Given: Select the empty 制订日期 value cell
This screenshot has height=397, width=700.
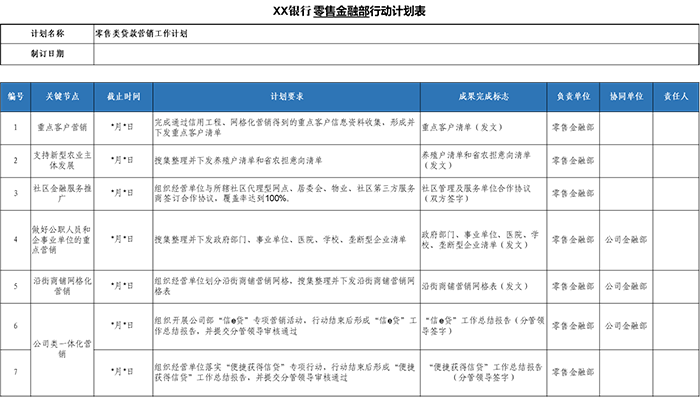Looking at the screenshot, I should [396, 54].
